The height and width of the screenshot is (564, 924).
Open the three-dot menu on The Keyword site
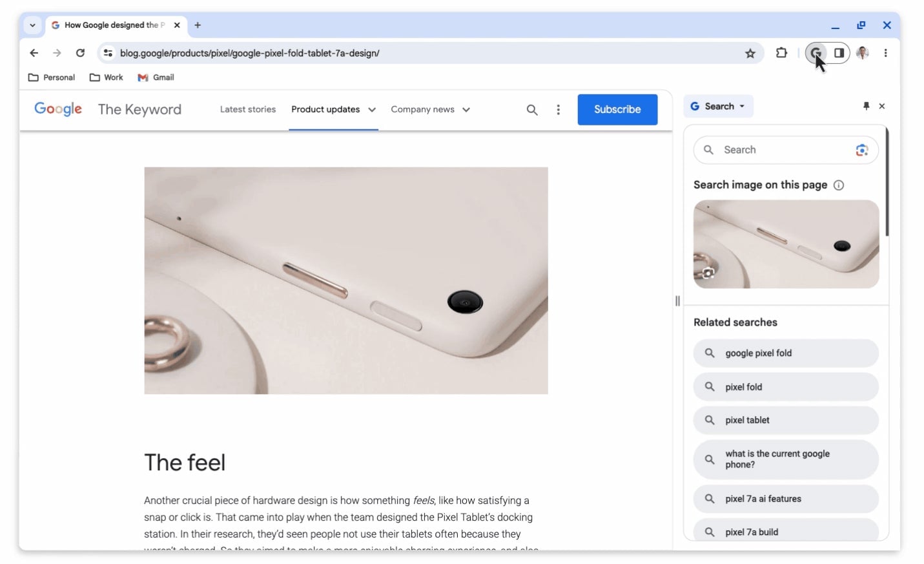coord(558,109)
